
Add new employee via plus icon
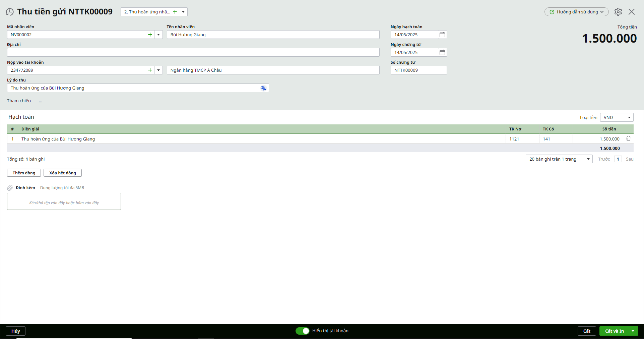click(x=150, y=35)
